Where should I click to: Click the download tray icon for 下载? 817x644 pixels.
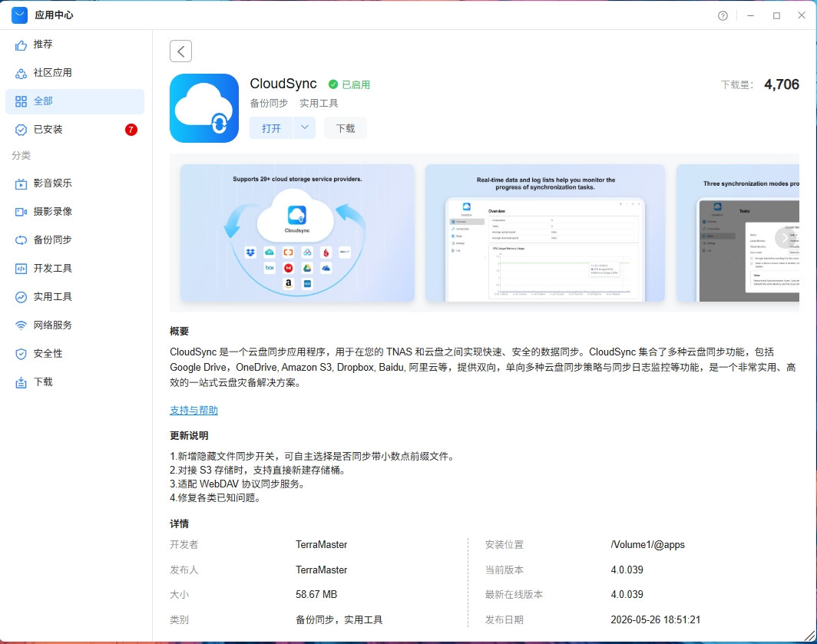21,382
